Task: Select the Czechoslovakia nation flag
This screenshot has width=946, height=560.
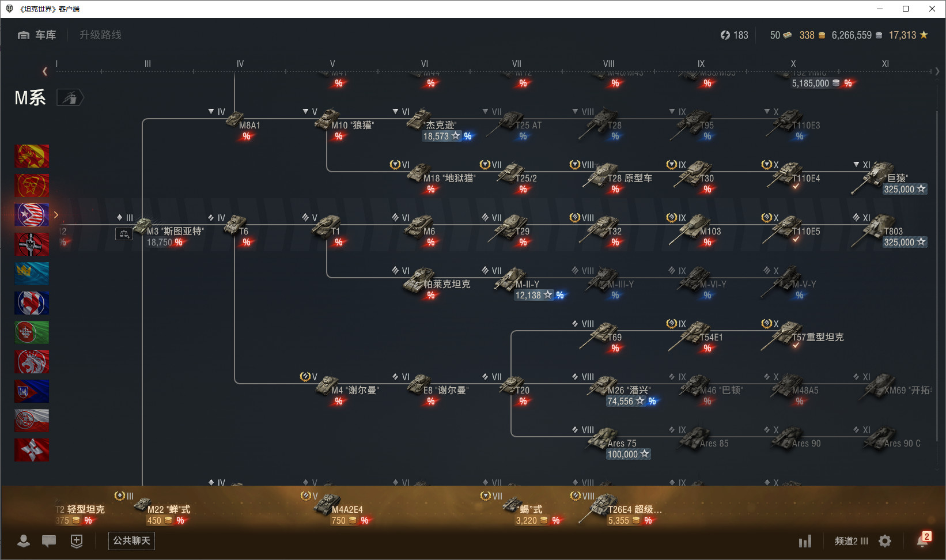Action: point(32,391)
